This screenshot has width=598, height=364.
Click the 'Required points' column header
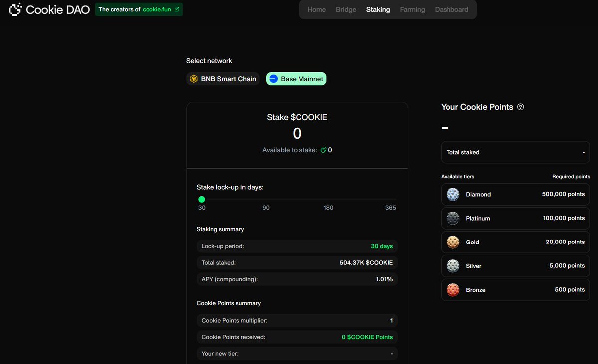click(x=571, y=177)
